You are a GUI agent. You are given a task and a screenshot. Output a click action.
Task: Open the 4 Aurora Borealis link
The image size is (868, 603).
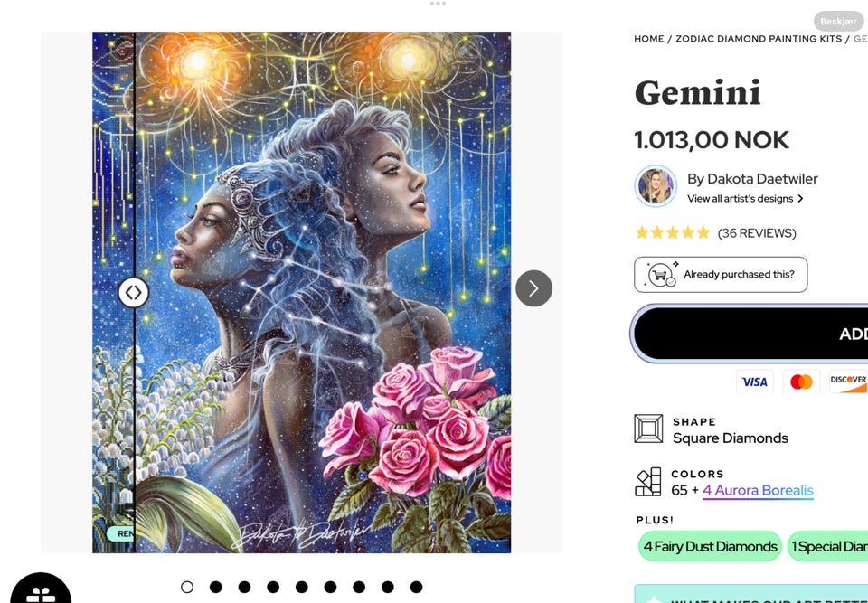pos(758,491)
